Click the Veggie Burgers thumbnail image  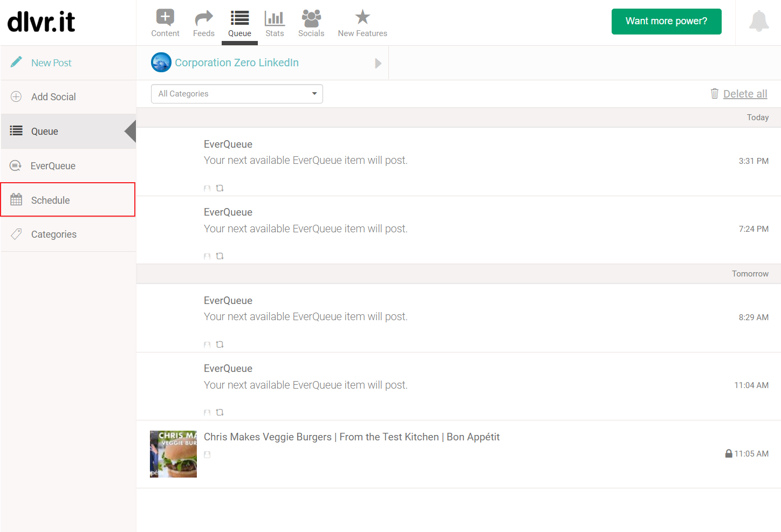[x=173, y=454]
